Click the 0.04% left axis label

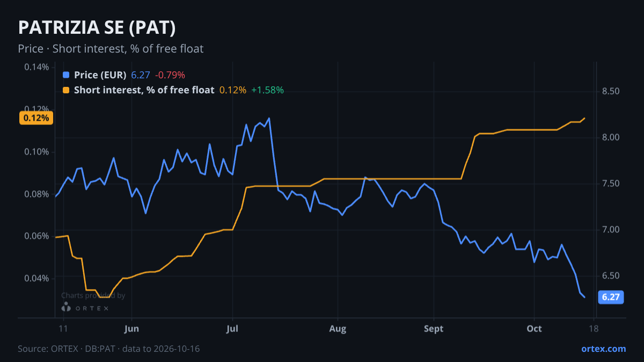point(36,278)
